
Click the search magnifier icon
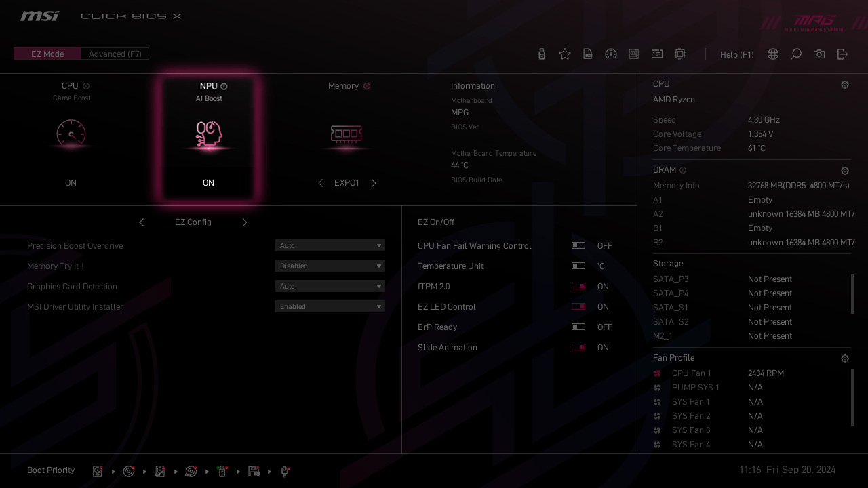pos(796,54)
